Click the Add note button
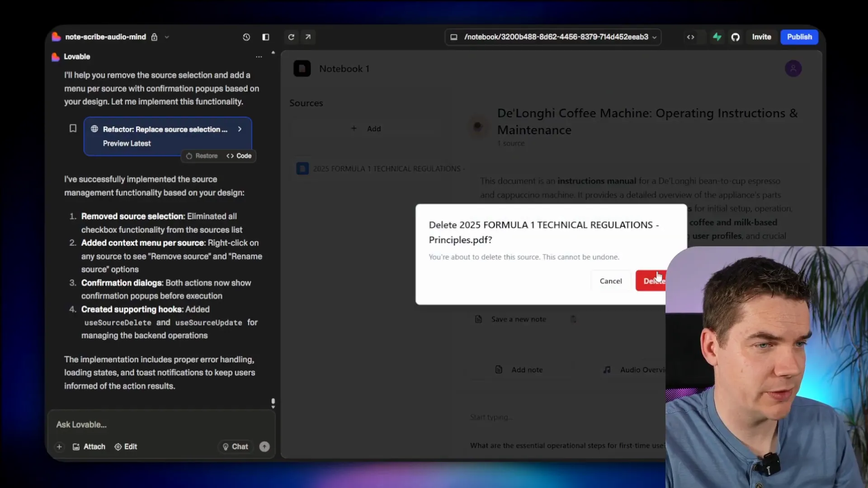Image resolution: width=868 pixels, height=488 pixels. 519,370
